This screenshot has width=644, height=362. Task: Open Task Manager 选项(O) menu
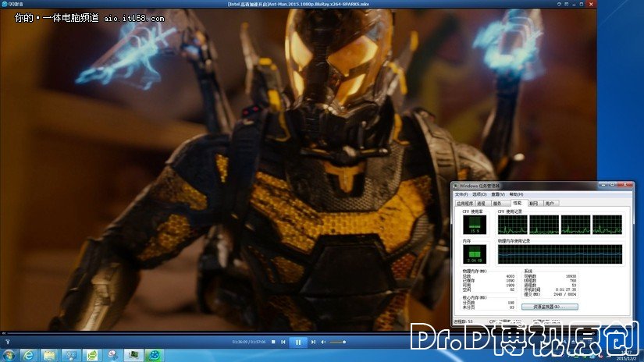tap(479, 194)
